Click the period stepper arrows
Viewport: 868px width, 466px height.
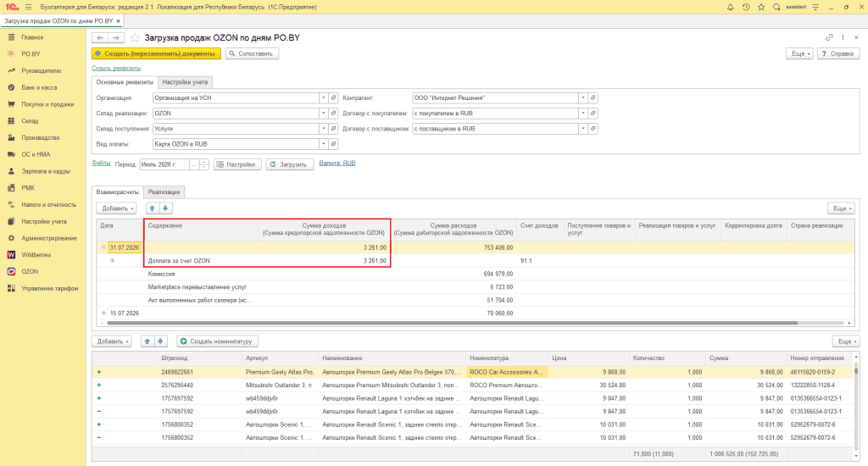click(203, 164)
